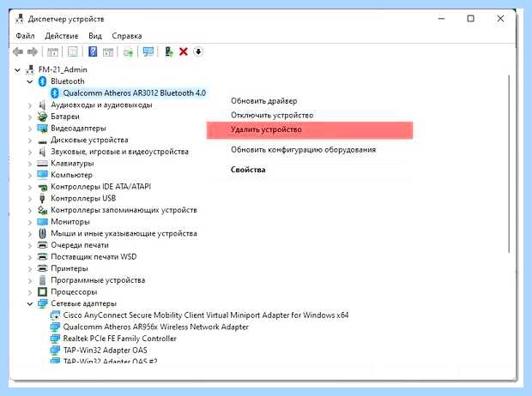This screenshot has height=396, width=532.
Task: Toggle the show/hide action pane toolbar icon
Action: point(108,52)
